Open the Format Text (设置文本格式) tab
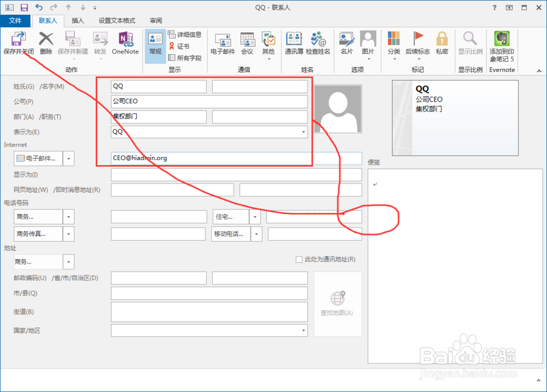The width and height of the screenshot is (547, 392). 117,21
